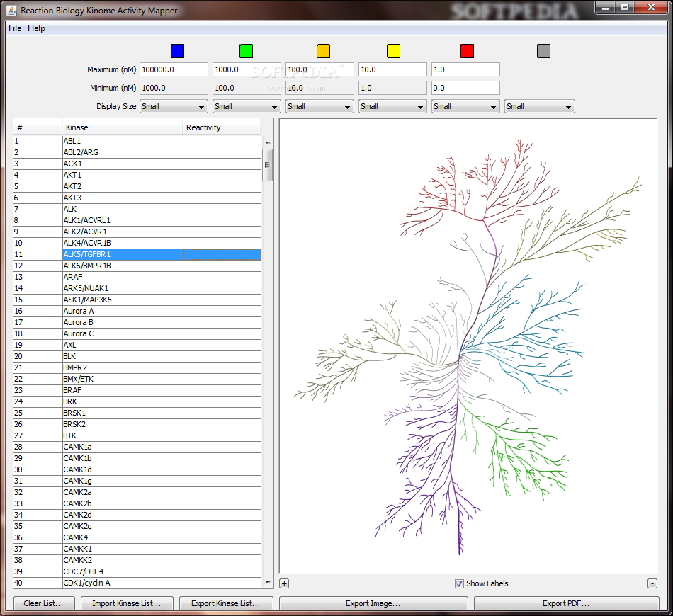Select the CAMKK2 kinase row

(x=137, y=560)
